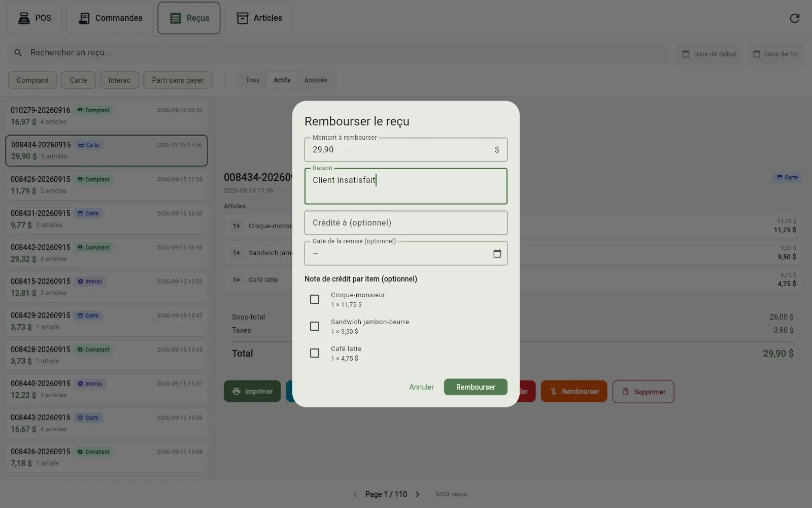Open the calendar picker in the Date de la remise field
This screenshot has height=508, width=812.
(497, 253)
